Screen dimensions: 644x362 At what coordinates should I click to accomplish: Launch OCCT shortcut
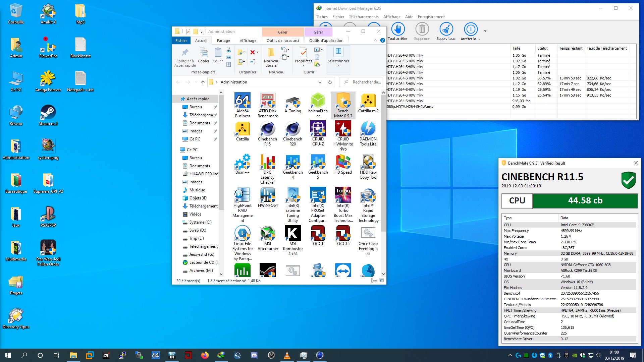(x=318, y=236)
